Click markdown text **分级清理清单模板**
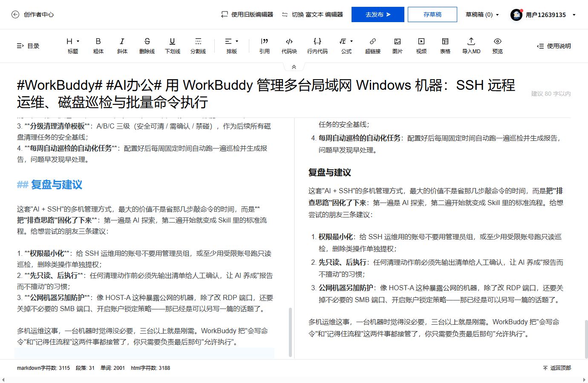This screenshot has width=588, height=383. tap(57, 126)
